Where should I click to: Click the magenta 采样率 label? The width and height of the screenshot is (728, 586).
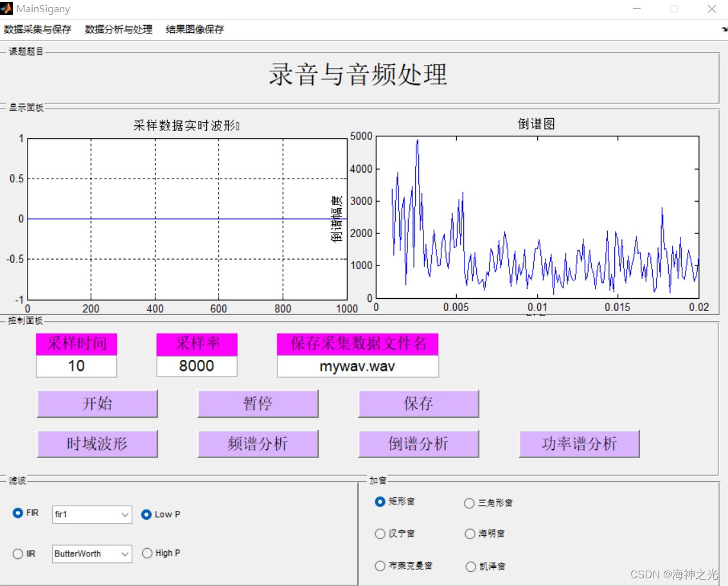(x=197, y=344)
